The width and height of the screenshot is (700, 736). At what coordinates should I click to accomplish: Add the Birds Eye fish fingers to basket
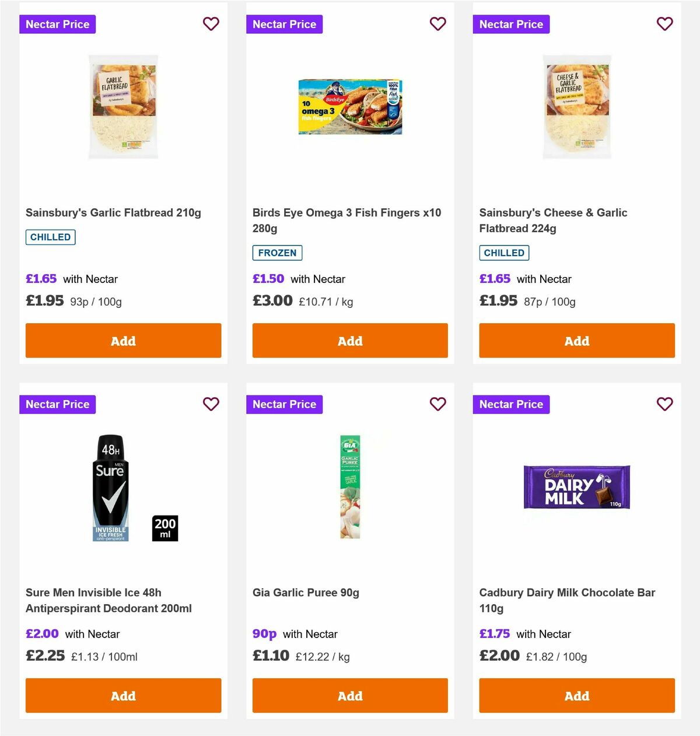(349, 340)
